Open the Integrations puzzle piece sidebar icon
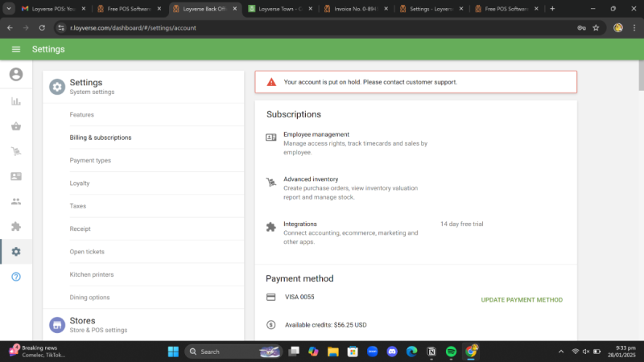The height and width of the screenshot is (362, 644). 16,227
